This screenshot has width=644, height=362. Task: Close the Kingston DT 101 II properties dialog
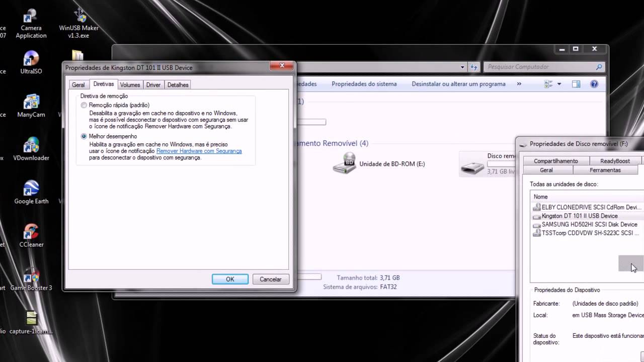click(x=282, y=65)
